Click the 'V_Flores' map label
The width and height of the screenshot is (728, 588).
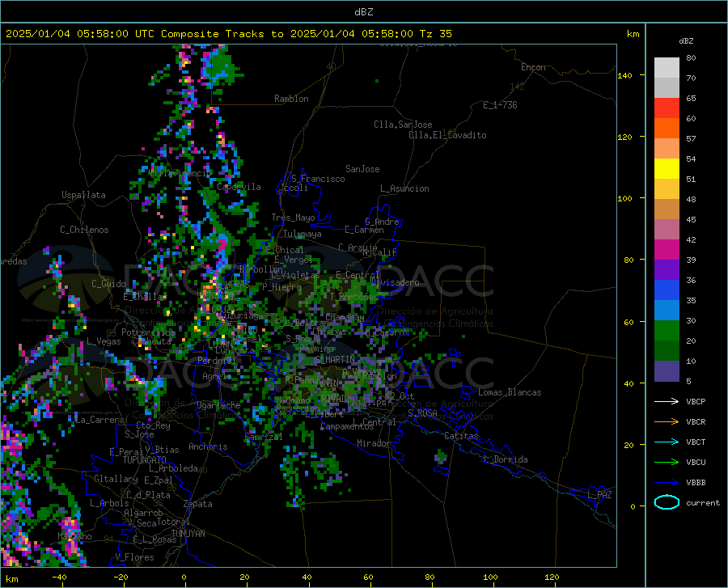[x=134, y=557]
